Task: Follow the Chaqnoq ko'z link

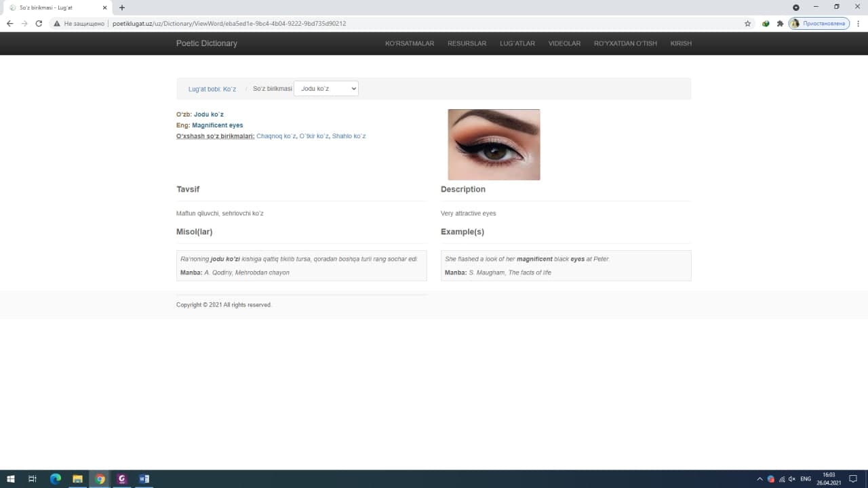Action: point(276,136)
